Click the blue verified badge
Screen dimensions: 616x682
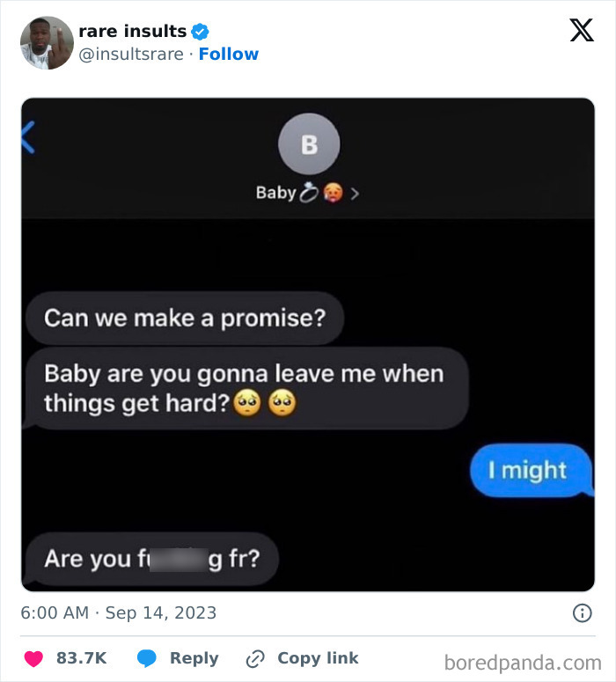click(200, 32)
